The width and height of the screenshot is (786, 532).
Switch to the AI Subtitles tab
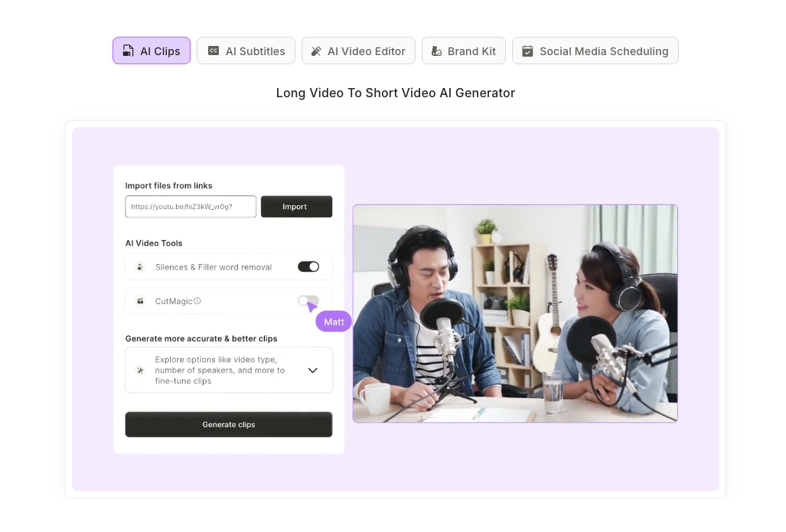246,51
